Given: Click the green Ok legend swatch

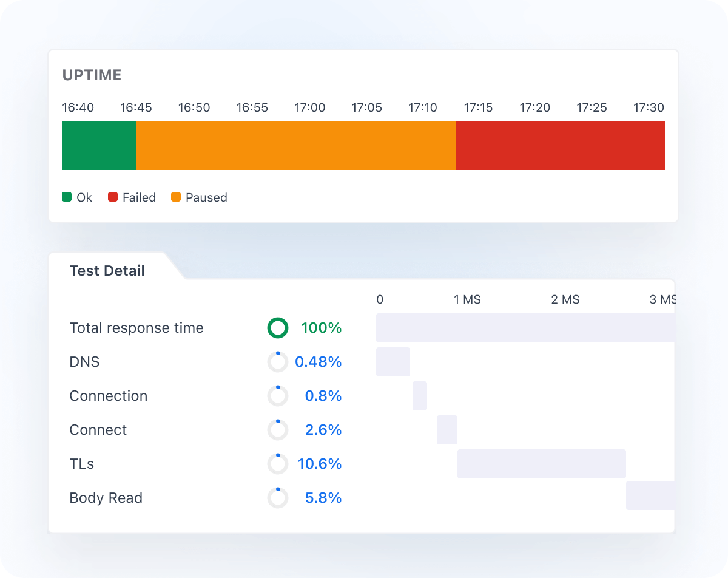Looking at the screenshot, I should (67, 197).
